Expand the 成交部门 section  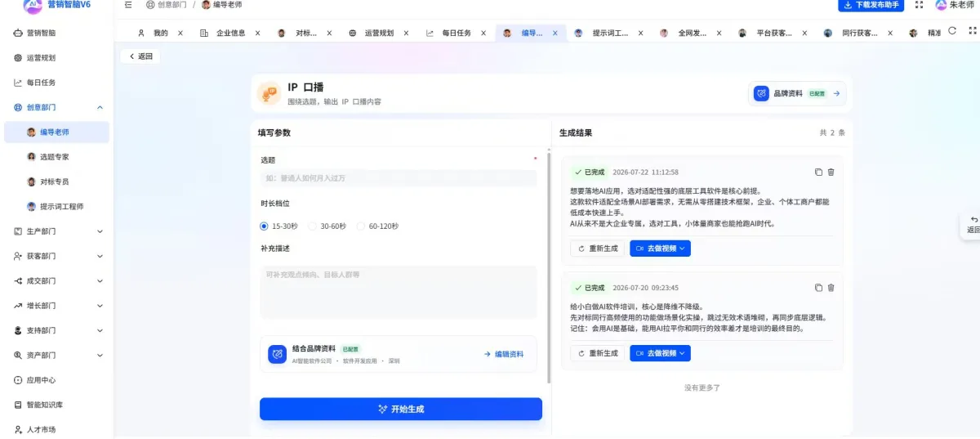coord(100,281)
